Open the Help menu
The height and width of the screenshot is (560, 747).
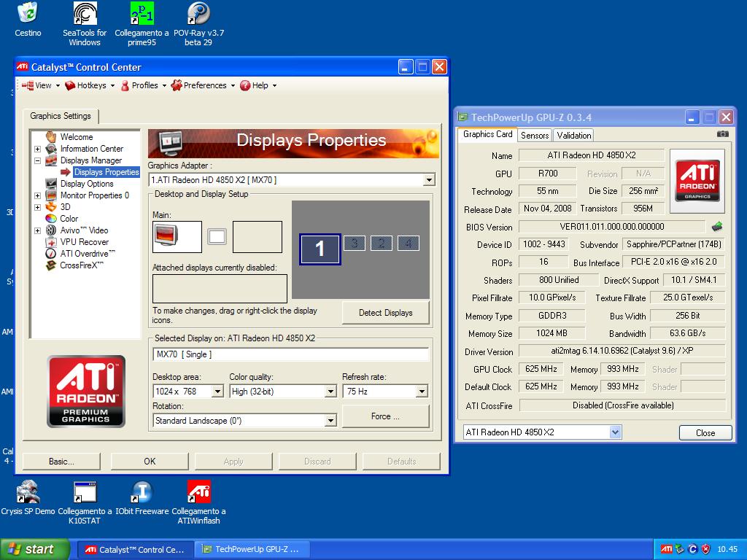[258, 85]
